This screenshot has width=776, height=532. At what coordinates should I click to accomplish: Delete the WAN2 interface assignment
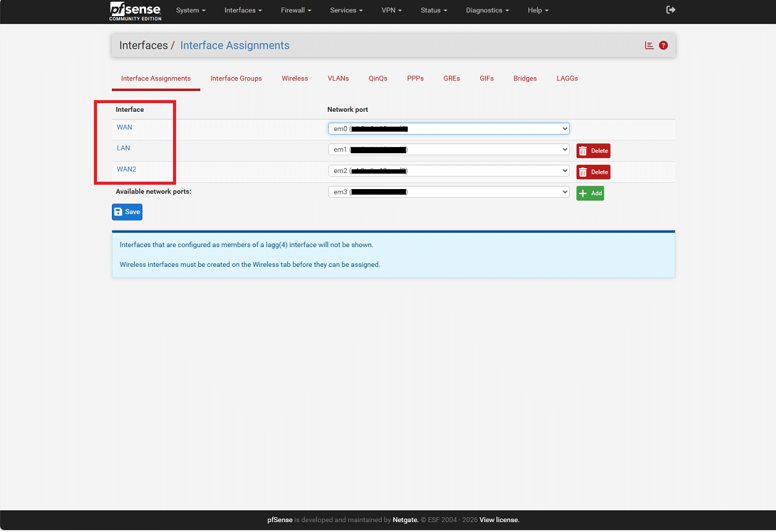click(x=593, y=172)
